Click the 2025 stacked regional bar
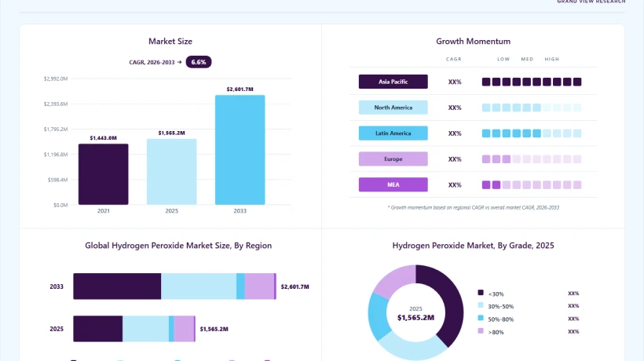 coord(134,329)
